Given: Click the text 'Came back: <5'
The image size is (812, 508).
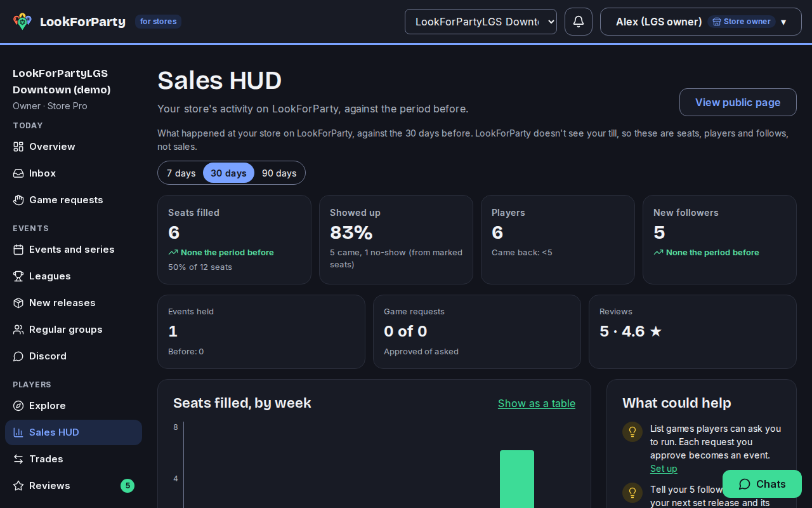Looking at the screenshot, I should point(522,253).
